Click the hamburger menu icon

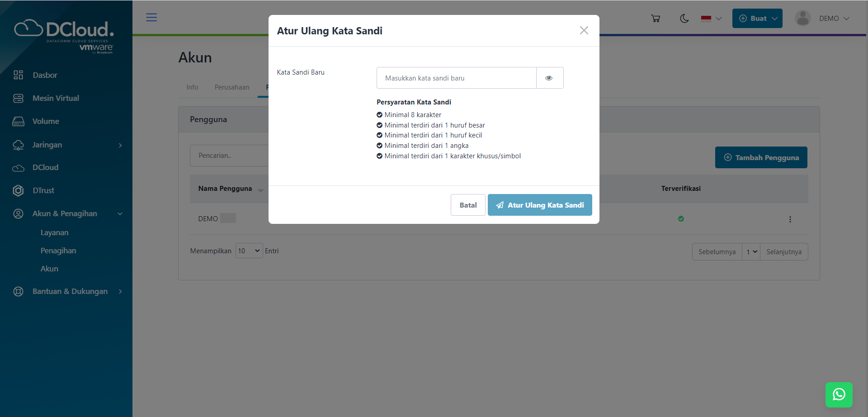151,18
